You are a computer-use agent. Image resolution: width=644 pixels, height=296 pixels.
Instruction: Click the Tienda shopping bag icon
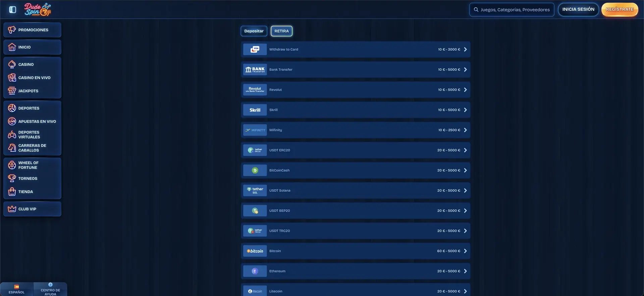pyautogui.click(x=12, y=192)
